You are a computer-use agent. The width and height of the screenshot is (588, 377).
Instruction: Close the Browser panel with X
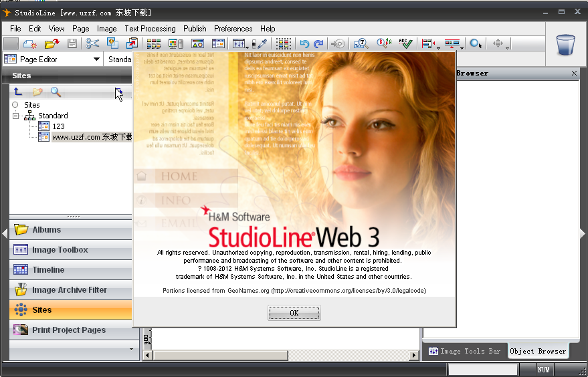[x=574, y=73]
